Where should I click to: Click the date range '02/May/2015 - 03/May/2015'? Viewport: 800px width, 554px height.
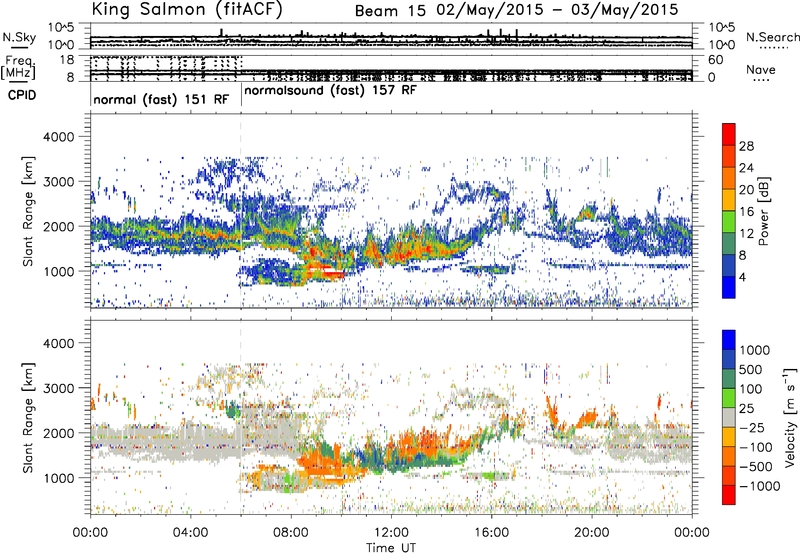557,10
